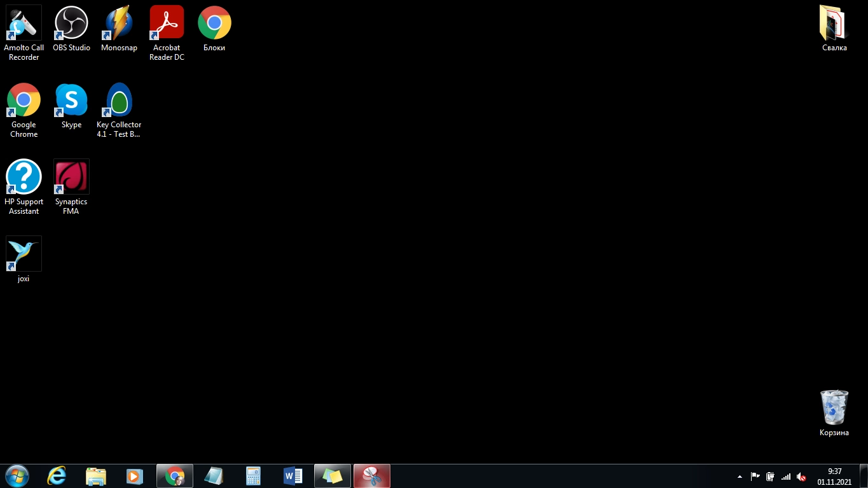
Task: Select the joxi hummingbird desktop icon
Action: pyautogui.click(x=24, y=260)
